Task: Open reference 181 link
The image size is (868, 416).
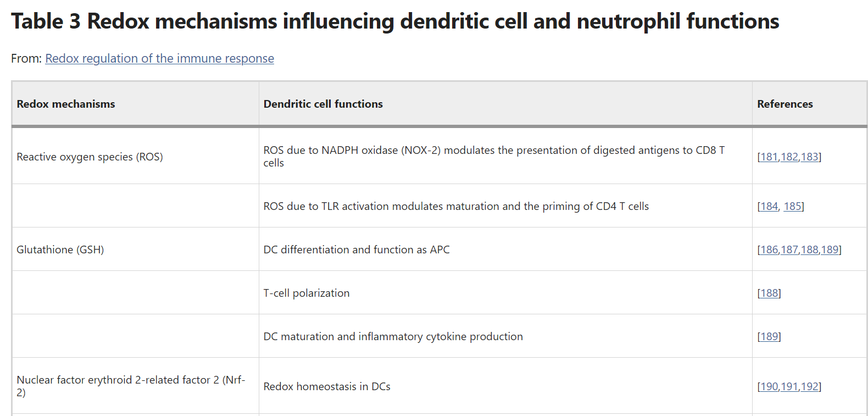Action: 769,157
